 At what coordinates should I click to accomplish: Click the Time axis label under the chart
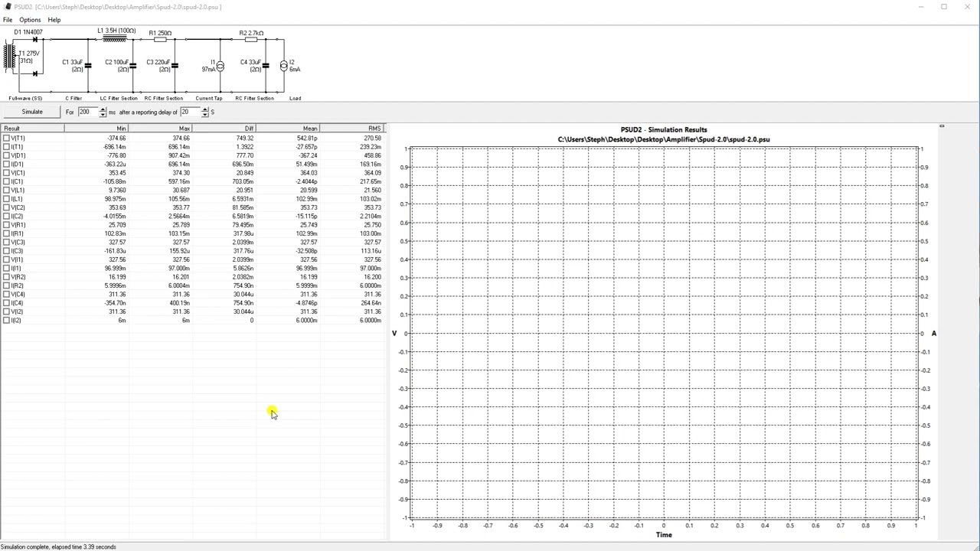point(664,535)
